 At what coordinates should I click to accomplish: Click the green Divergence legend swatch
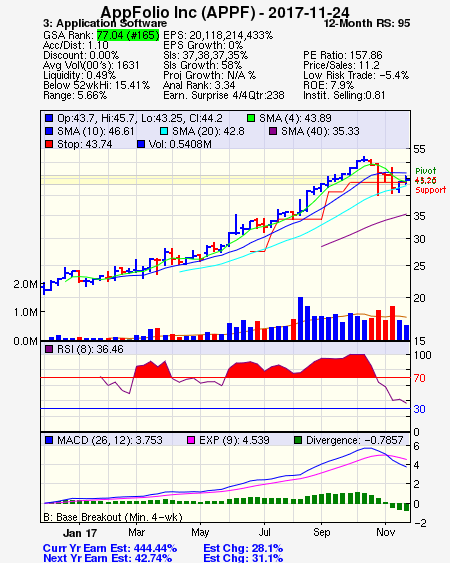click(x=298, y=440)
